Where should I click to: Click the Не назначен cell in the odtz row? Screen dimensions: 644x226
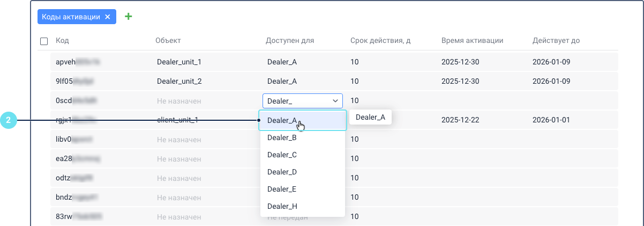coord(179,178)
